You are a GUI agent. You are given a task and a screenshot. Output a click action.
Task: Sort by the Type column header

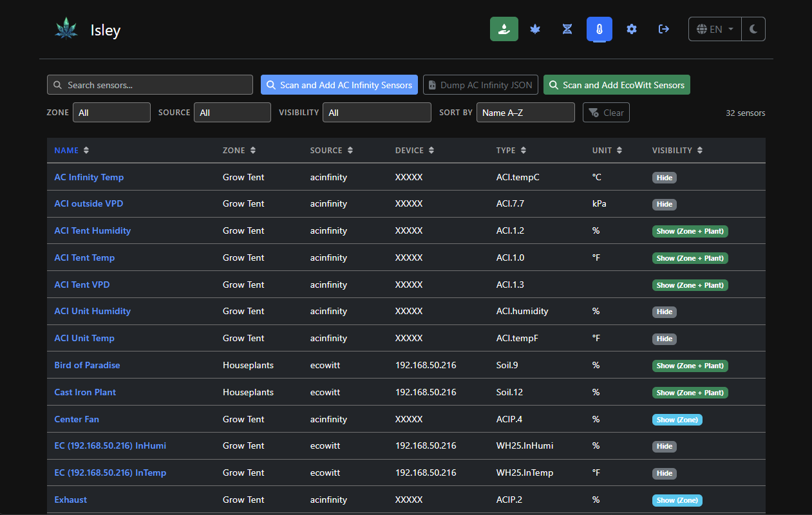click(x=511, y=151)
